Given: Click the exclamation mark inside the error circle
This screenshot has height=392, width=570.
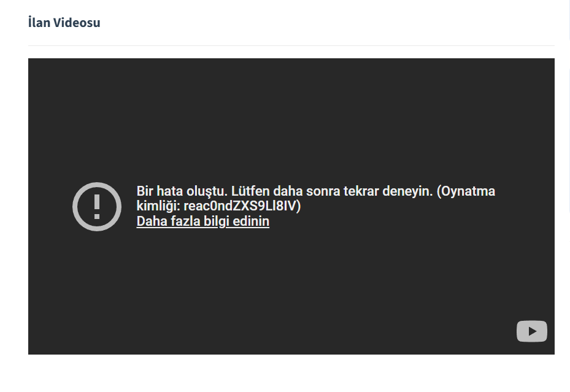Looking at the screenshot, I should [x=97, y=207].
